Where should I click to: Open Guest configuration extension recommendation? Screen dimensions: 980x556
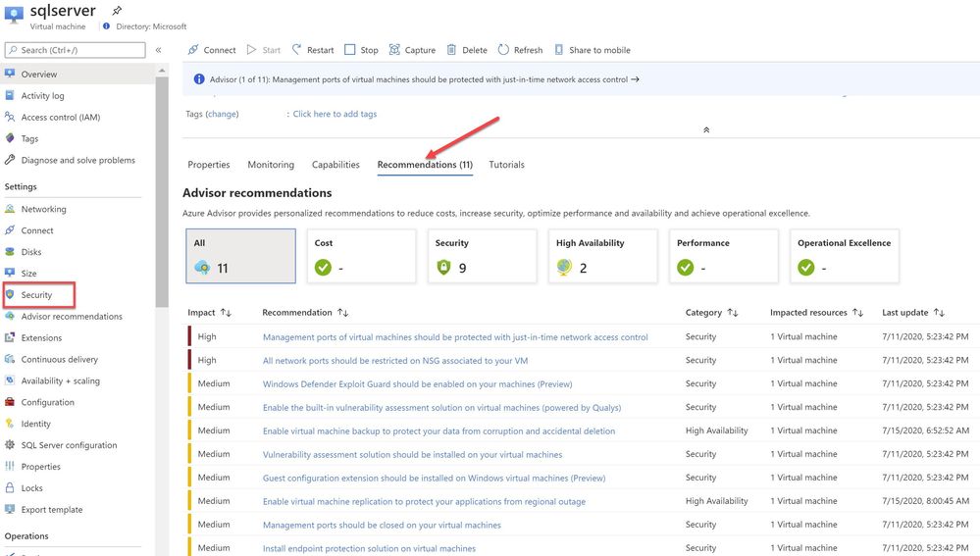click(434, 478)
